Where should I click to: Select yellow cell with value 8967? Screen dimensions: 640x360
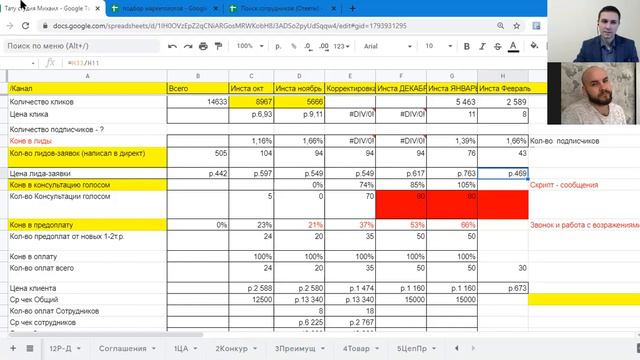point(251,102)
